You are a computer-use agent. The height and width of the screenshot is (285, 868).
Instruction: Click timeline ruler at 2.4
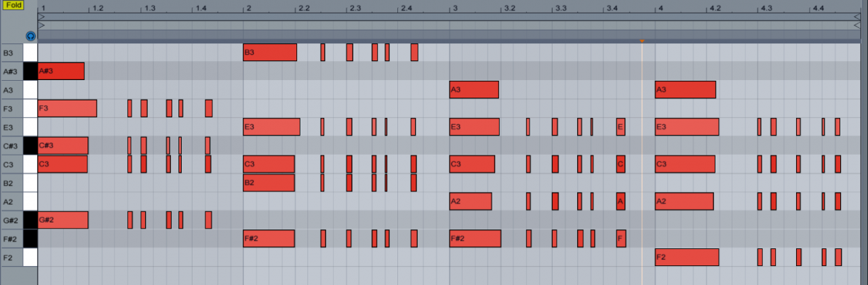(407, 9)
